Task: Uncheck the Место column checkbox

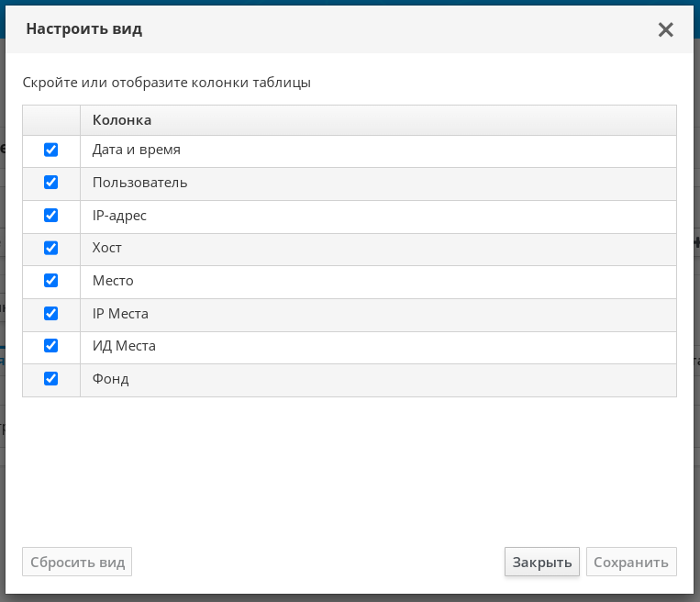Action: 51,281
